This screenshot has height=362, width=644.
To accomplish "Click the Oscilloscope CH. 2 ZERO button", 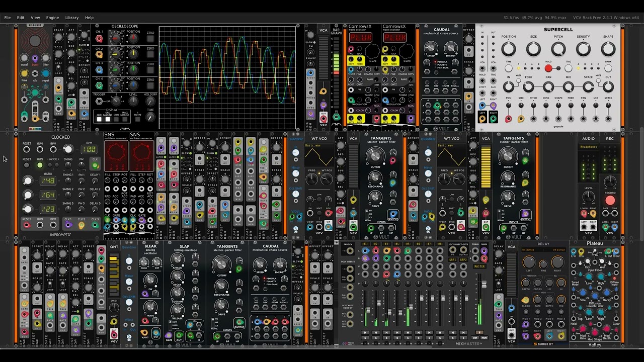I will pyautogui.click(x=150, y=55).
